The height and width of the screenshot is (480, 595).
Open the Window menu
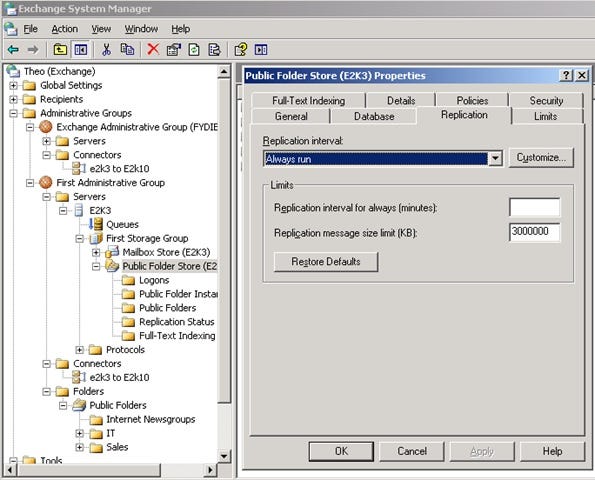coord(141,29)
